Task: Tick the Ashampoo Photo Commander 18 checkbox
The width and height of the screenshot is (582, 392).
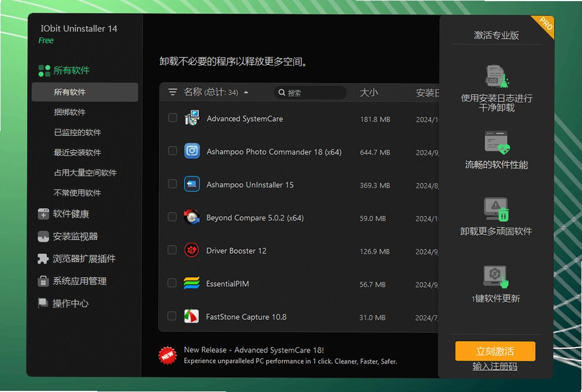Action: point(172,151)
